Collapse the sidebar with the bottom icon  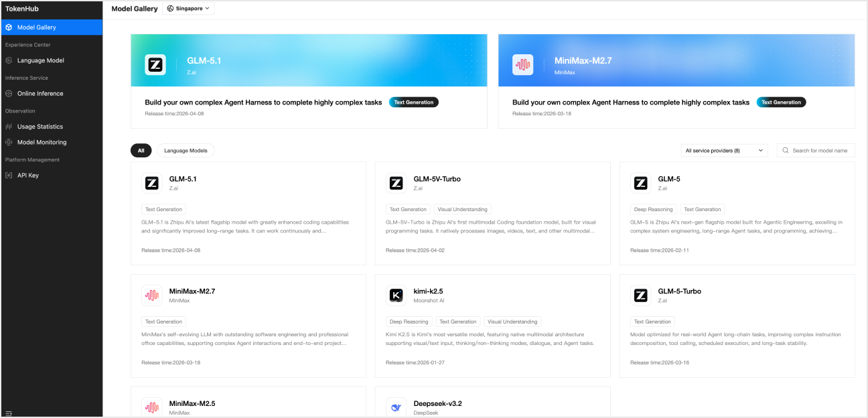click(x=9, y=413)
